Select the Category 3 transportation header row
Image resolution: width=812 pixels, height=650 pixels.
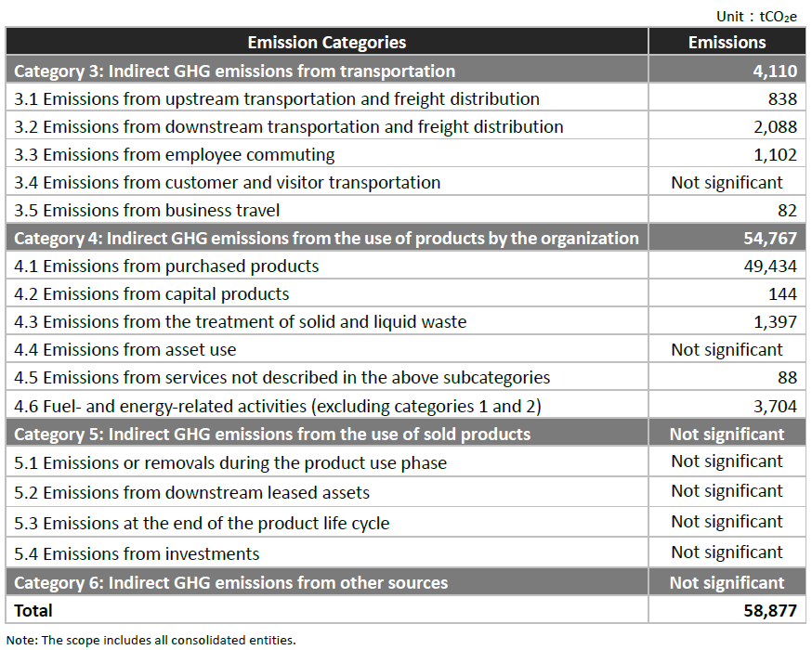click(x=235, y=71)
